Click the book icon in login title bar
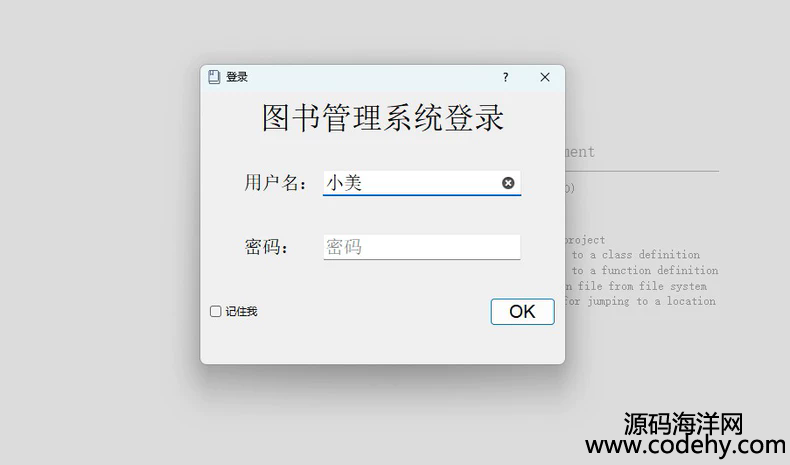This screenshot has height=465, width=790. click(x=214, y=77)
